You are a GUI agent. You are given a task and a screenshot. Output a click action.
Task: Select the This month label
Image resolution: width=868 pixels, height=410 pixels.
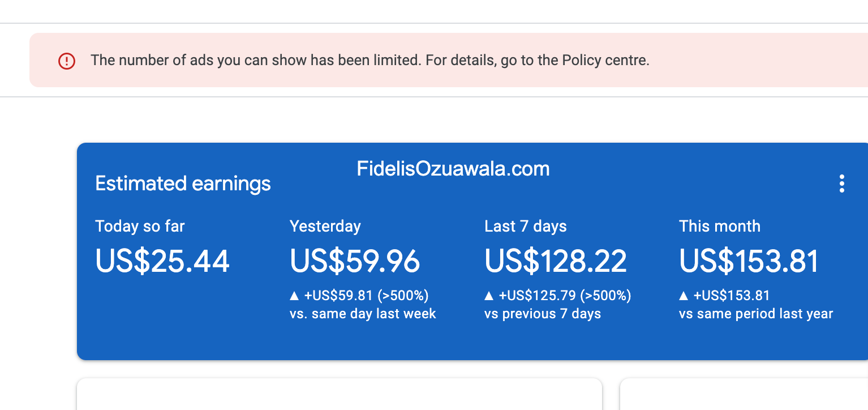tap(720, 227)
